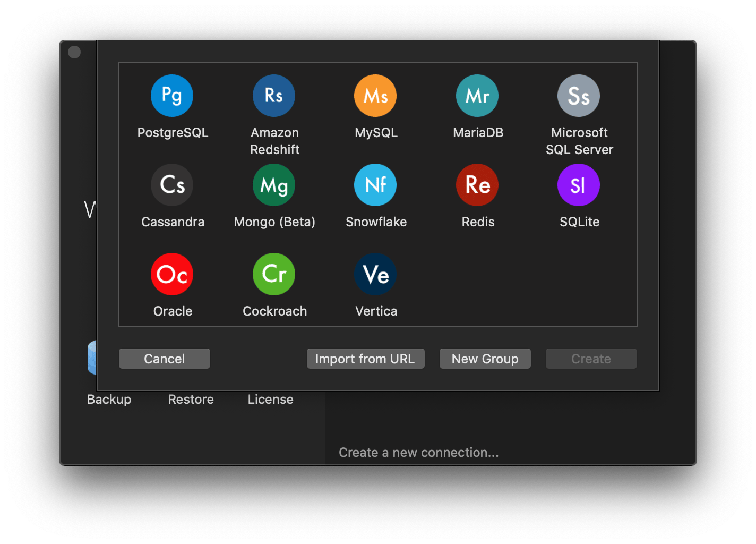Screen dimensions: 756x544
Task: Pick the SQLite Sl icon
Action: [579, 185]
